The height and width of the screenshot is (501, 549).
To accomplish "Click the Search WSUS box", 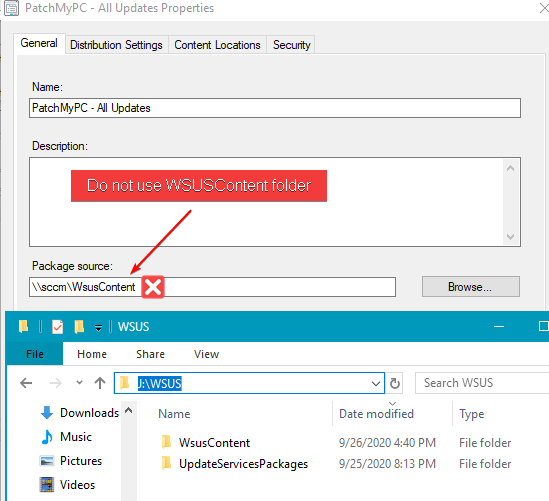I will pyautogui.click(x=482, y=383).
